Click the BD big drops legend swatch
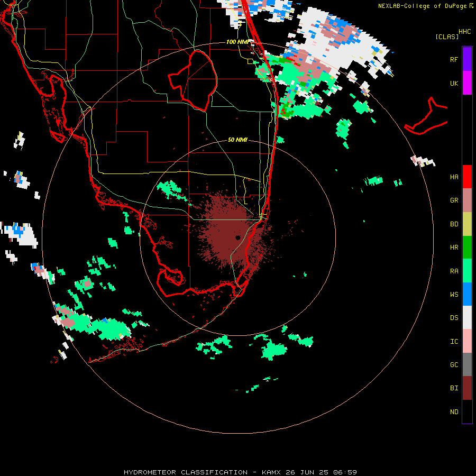 [x=467, y=224]
